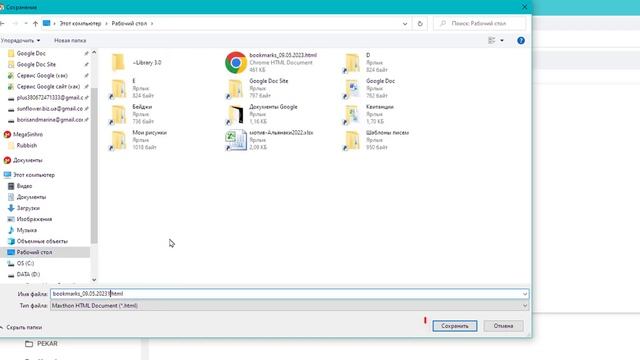The width and height of the screenshot is (640, 360).
Task: Close the save dialog window
Action: 524,7
